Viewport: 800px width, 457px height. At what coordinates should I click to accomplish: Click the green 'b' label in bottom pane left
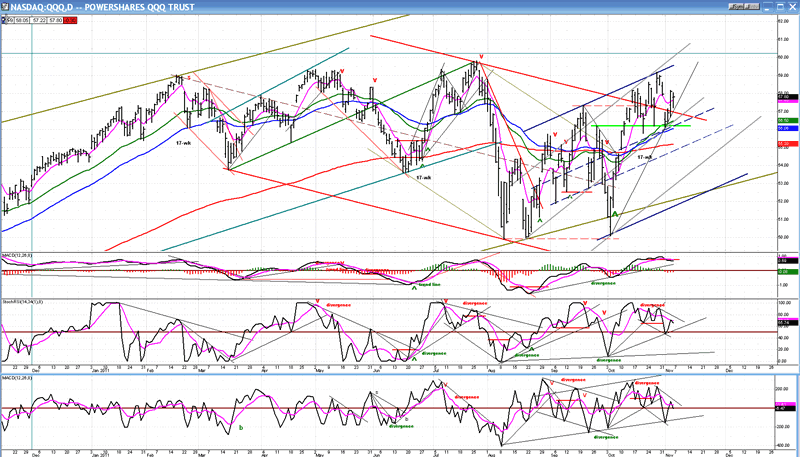241,427
